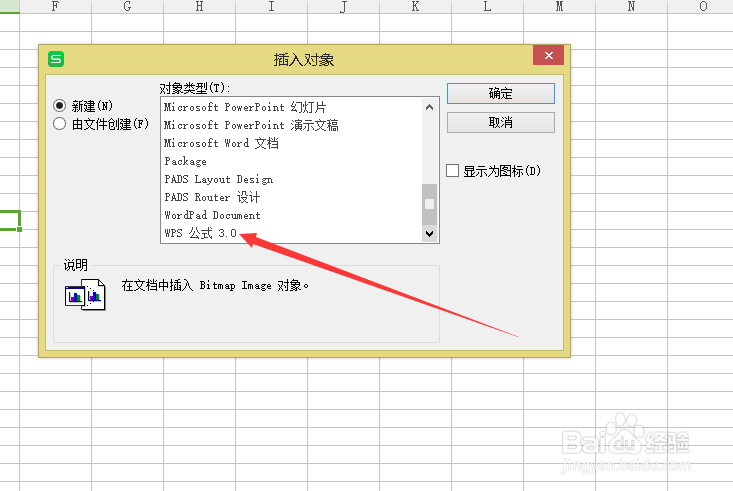Select column H header in spreadsheet

200,7
